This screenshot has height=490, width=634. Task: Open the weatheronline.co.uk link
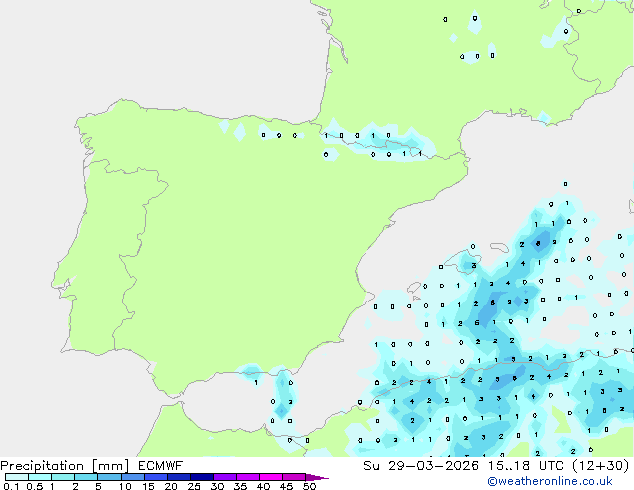pyautogui.click(x=550, y=481)
